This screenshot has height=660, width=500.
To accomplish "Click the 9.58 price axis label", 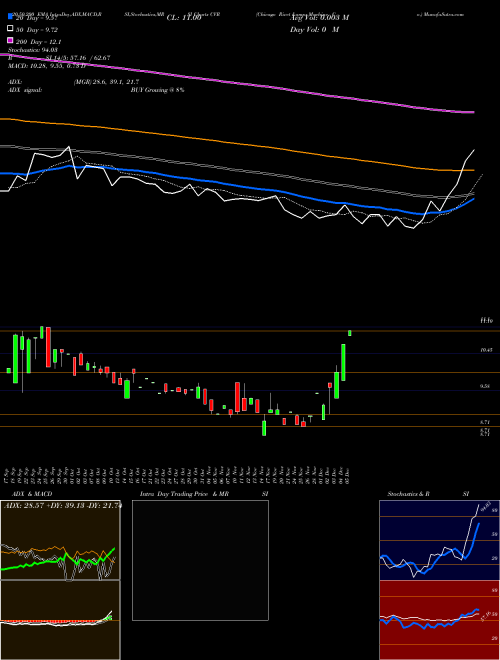I will coord(485,386).
